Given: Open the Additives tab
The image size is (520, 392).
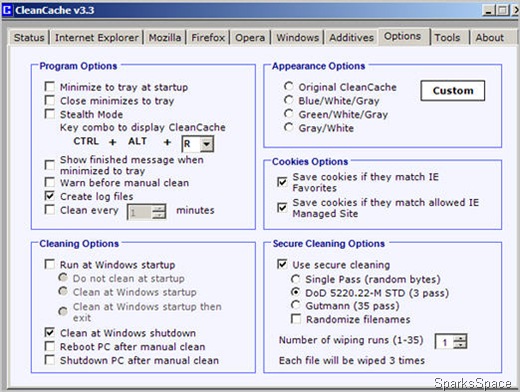Looking at the screenshot, I should (351, 37).
